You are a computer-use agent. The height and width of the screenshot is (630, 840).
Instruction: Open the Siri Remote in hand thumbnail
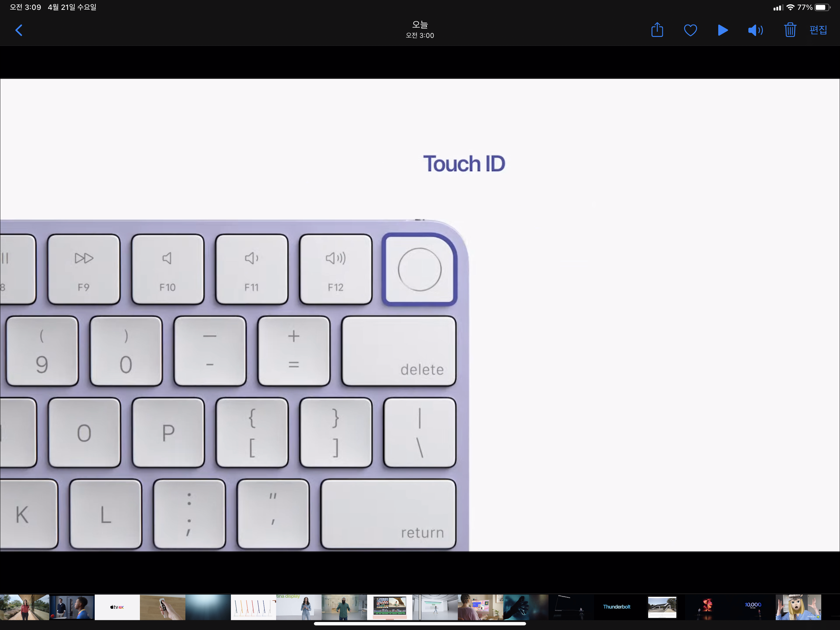(163, 607)
